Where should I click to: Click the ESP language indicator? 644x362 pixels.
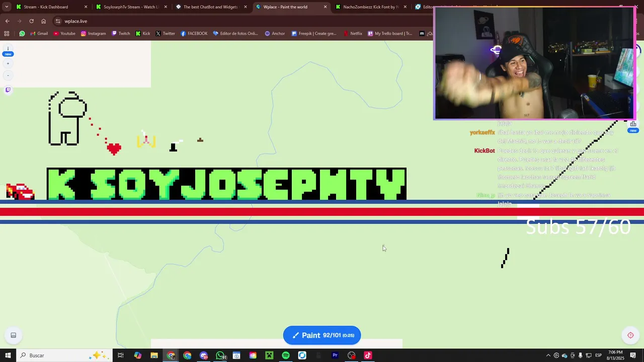(x=598, y=355)
